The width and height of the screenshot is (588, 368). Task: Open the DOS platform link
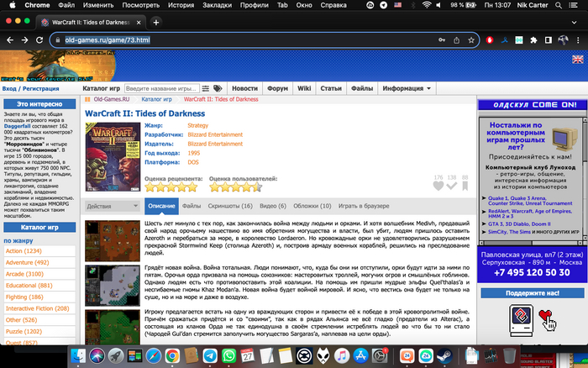tap(193, 162)
